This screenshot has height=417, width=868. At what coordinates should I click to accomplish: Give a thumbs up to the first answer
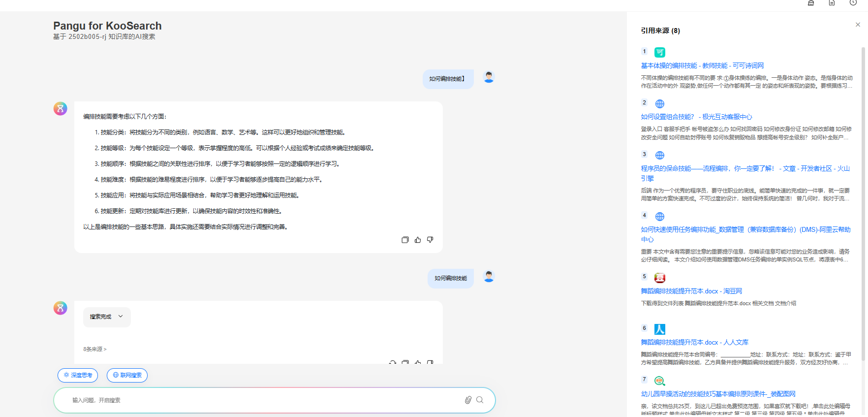418,240
